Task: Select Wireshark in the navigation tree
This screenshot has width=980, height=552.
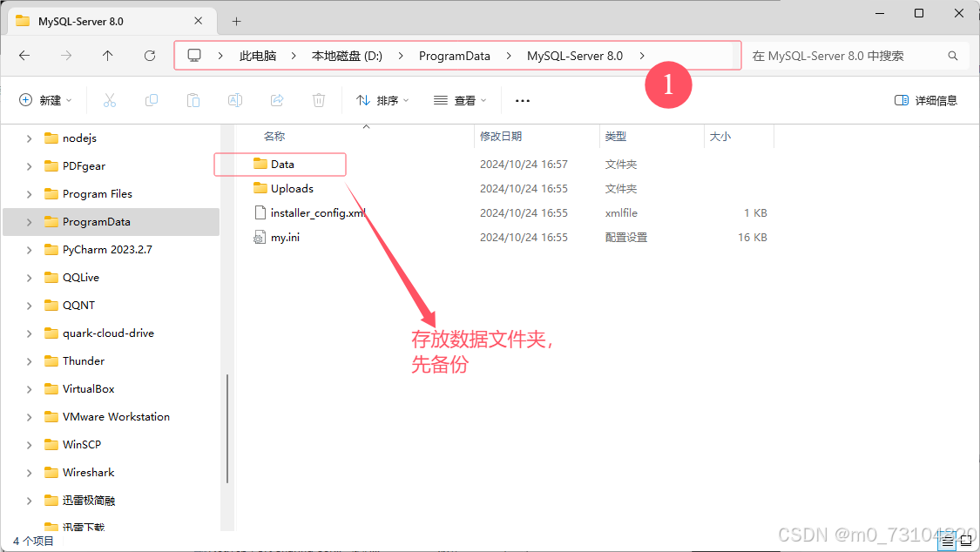Action: coord(88,473)
